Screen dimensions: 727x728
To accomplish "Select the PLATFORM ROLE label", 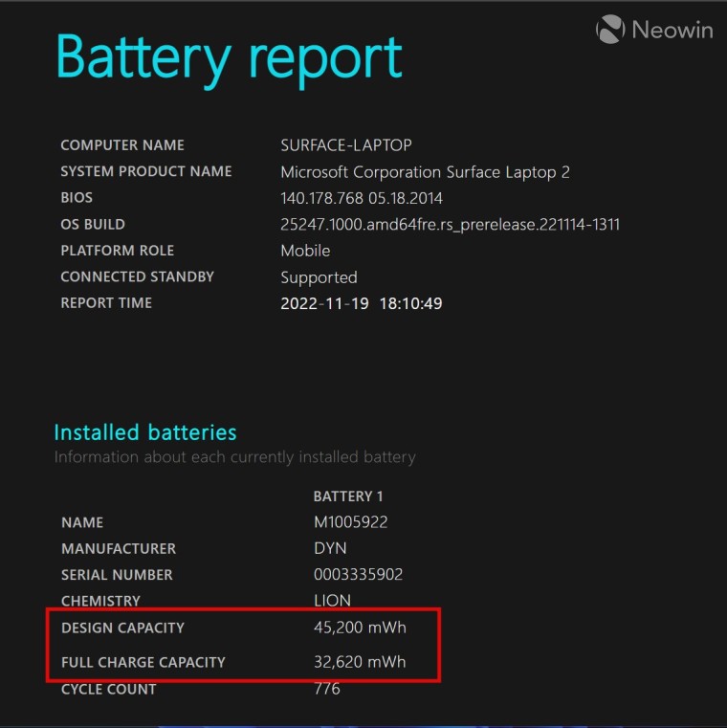I will (x=118, y=251).
